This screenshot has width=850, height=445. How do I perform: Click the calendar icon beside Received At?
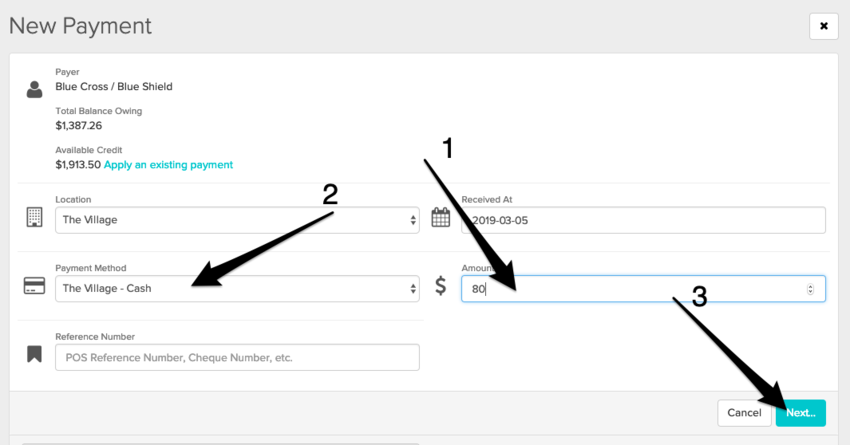tap(441, 217)
